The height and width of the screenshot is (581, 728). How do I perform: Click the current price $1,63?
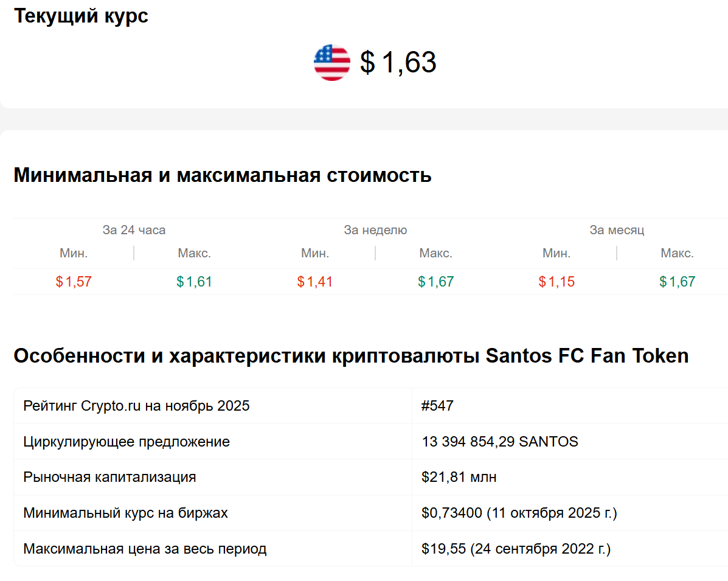[398, 63]
